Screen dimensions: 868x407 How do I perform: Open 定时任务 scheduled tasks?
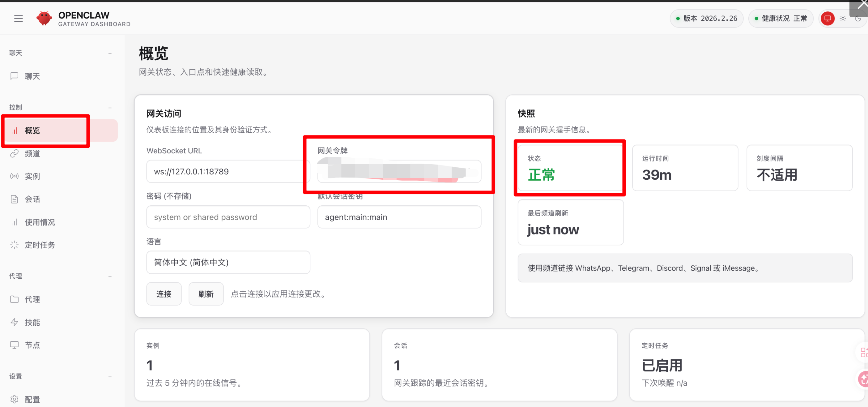[x=40, y=245]
